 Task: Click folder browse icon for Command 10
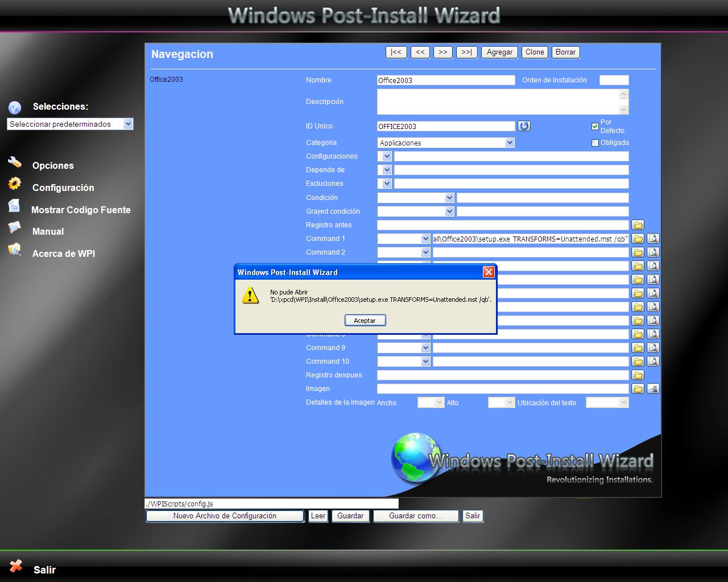(638, 361)
